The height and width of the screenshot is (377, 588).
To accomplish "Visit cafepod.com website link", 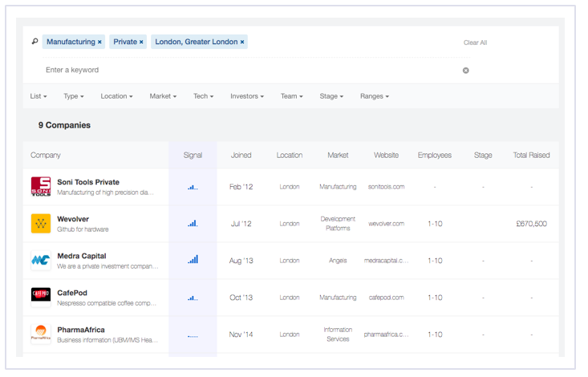I will 386,298.
